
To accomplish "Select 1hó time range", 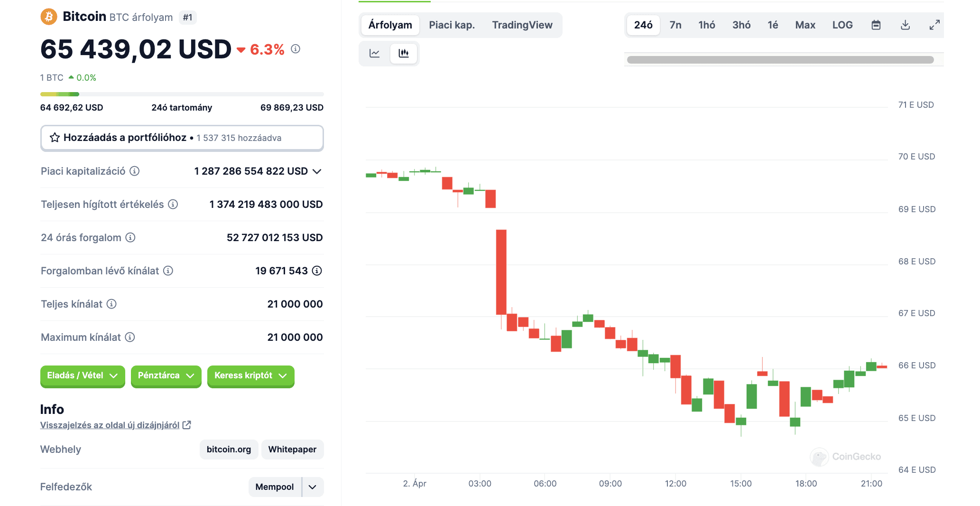I will [x=707, y=25].
